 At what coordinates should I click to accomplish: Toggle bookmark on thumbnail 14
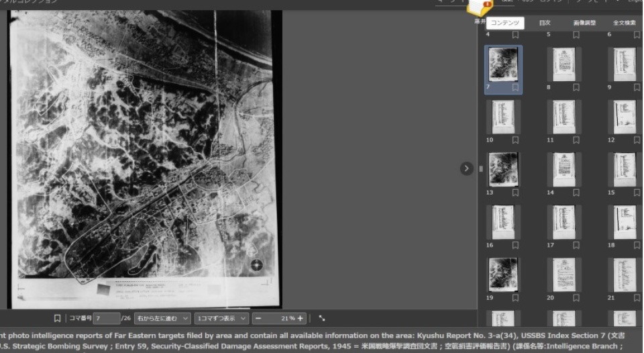(x=576, y=193)
